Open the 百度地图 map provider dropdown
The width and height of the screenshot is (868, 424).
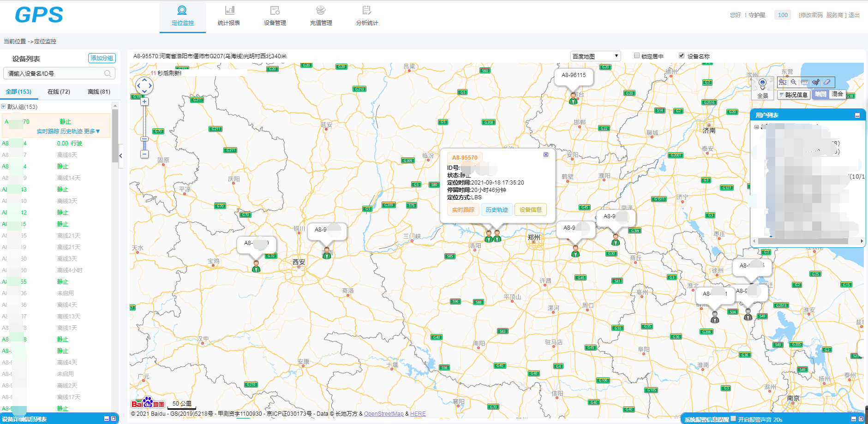(x=595, y=56)
